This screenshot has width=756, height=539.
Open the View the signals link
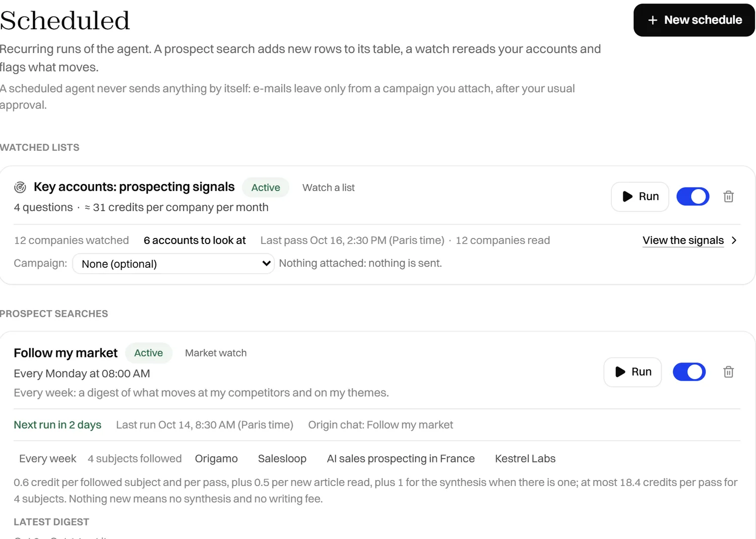point(683,241)
